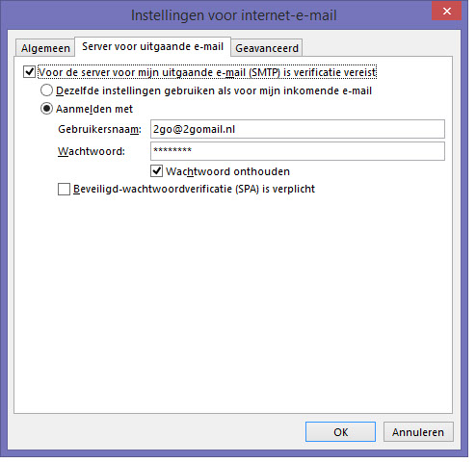This screenshot has height=463, width=476.
Task: Open the Geavanceerd tab
Action: coord(267,48)
